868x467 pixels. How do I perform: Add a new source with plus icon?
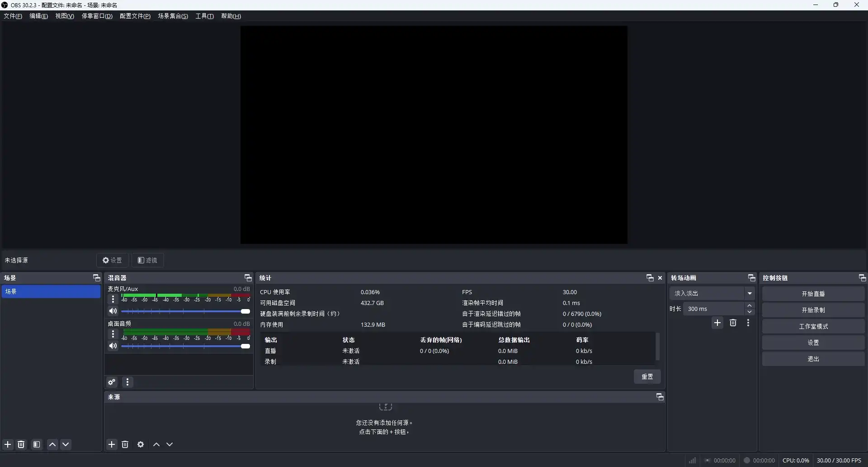point(112,444)
